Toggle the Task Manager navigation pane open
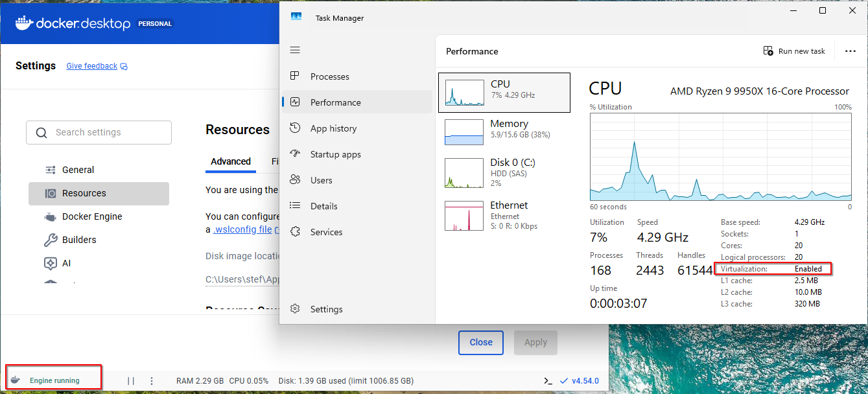This screenshot has height=394, width=868. click(295, 49)
